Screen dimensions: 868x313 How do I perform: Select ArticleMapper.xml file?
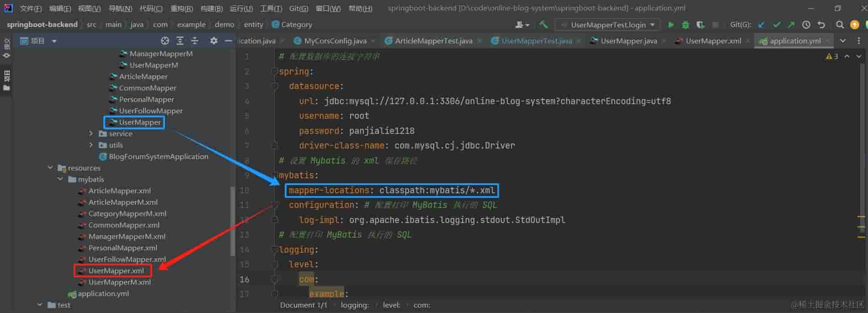tap(119, 191)
